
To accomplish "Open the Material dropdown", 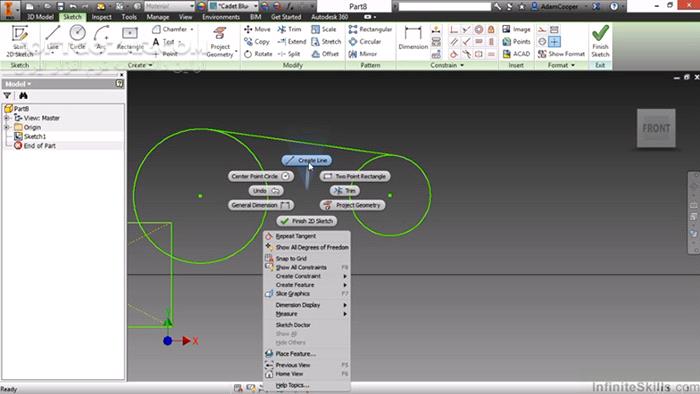I will click(x=192, y=6).
